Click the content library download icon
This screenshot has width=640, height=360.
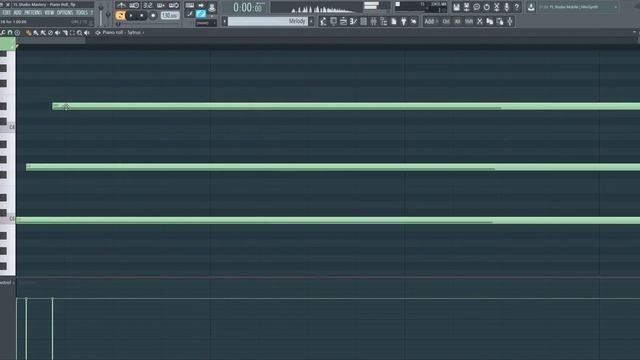click(531, 7)
